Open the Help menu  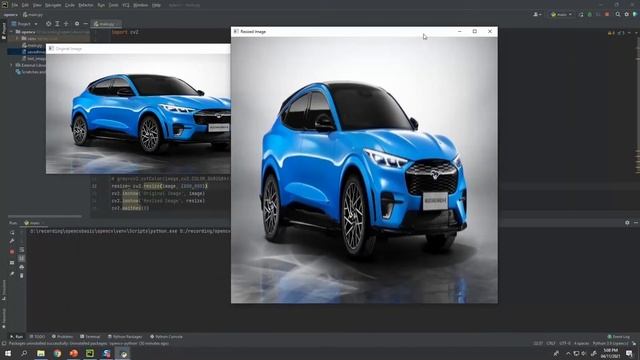[x=156, y=5]
